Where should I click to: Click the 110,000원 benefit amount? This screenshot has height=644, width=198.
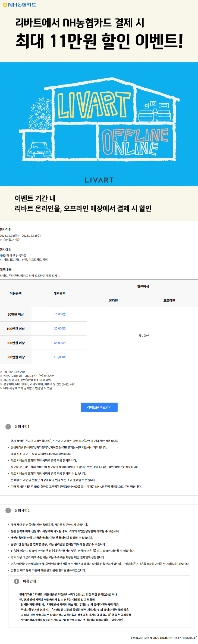pyautogui.click(x=60, y=357)
